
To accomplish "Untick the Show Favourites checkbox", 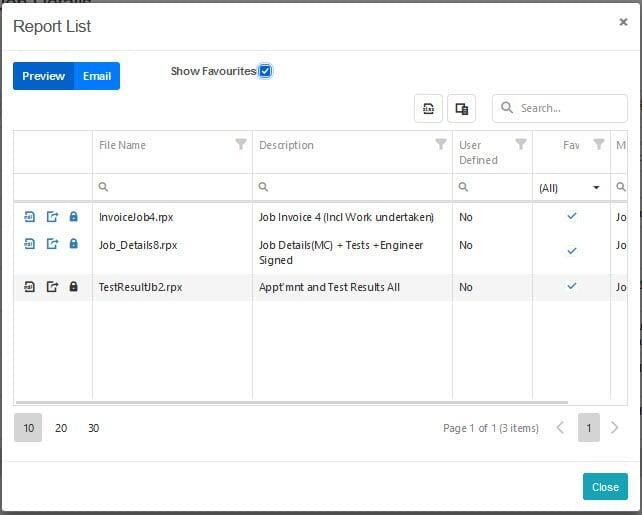I will click(x=265, y=71).
